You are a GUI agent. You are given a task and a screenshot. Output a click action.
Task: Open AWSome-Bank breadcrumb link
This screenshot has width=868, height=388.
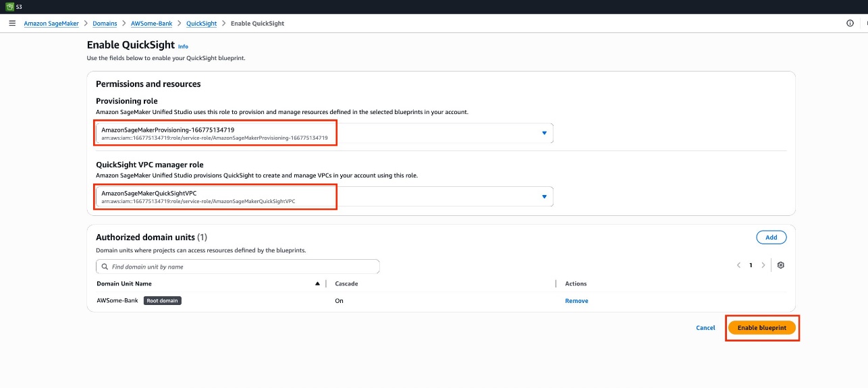tap(152, 23)
